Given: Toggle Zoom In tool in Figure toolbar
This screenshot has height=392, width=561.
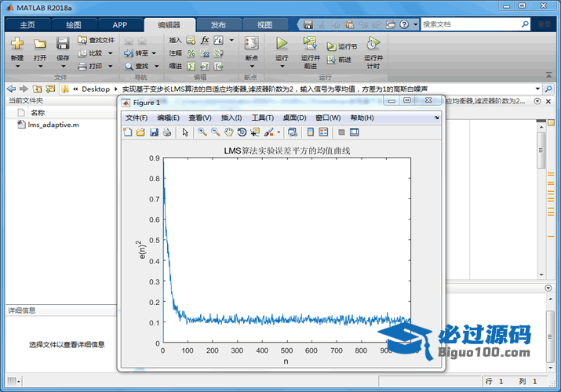Looking at the screenshot, I should [x=202, y=132].
